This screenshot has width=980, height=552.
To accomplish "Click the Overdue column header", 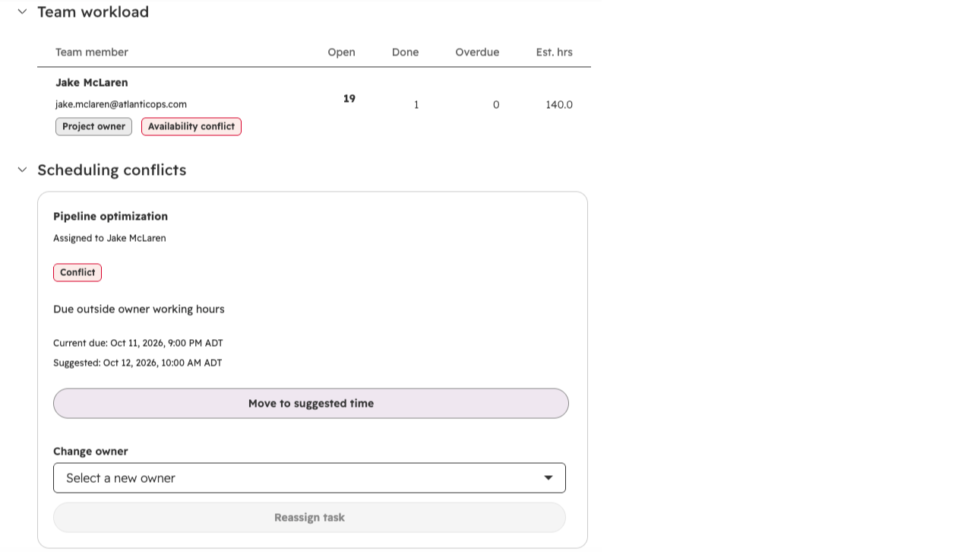I will (x=477, y=52).
